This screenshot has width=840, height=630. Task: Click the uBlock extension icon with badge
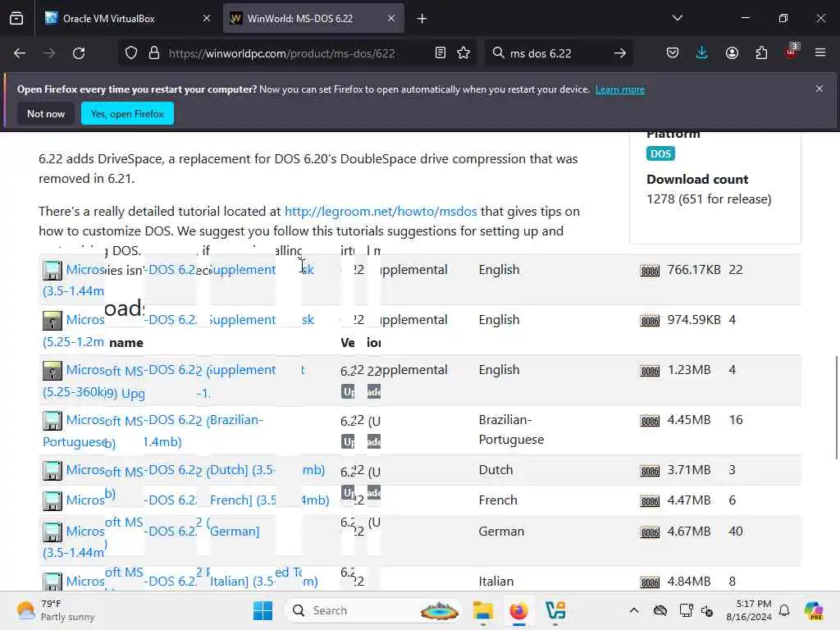pyautogui.click(x=792, y=52)
